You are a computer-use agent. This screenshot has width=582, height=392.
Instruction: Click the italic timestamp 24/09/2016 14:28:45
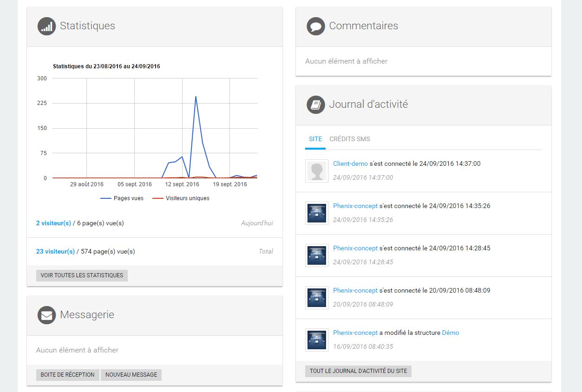pos(363,262)
